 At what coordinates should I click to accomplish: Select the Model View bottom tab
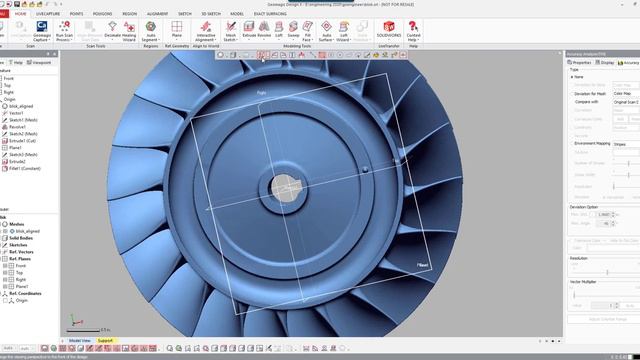click(x=79, y=340)
